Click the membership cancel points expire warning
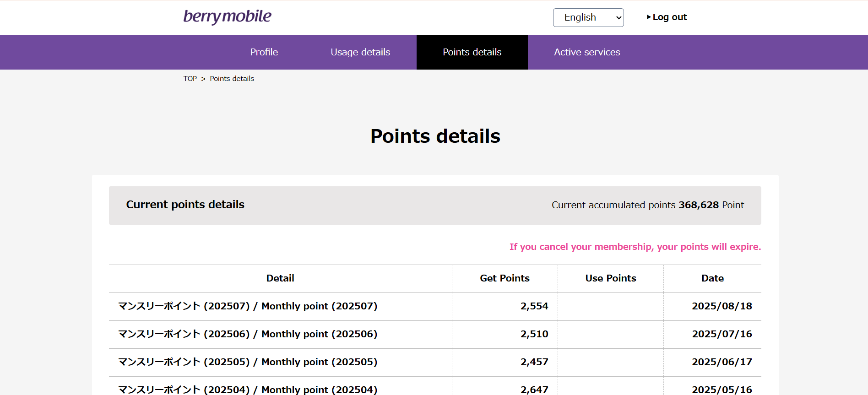 [635, 247]
